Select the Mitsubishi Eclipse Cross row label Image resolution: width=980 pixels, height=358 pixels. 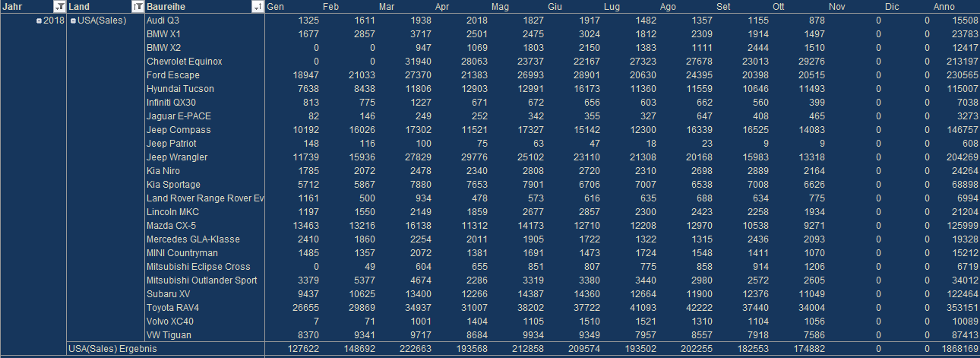198,267
